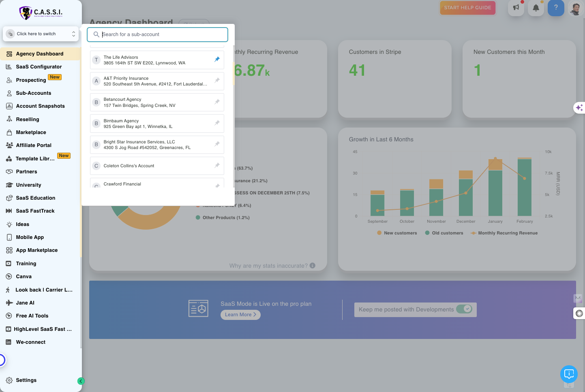Toggle Keep me posted with Developments

tap(464, 309)
